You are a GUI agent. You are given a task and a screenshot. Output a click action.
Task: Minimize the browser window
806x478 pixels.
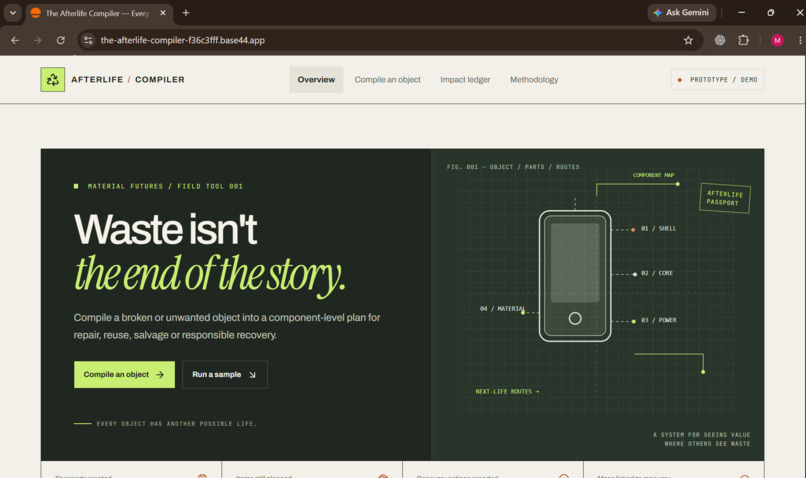741,12
